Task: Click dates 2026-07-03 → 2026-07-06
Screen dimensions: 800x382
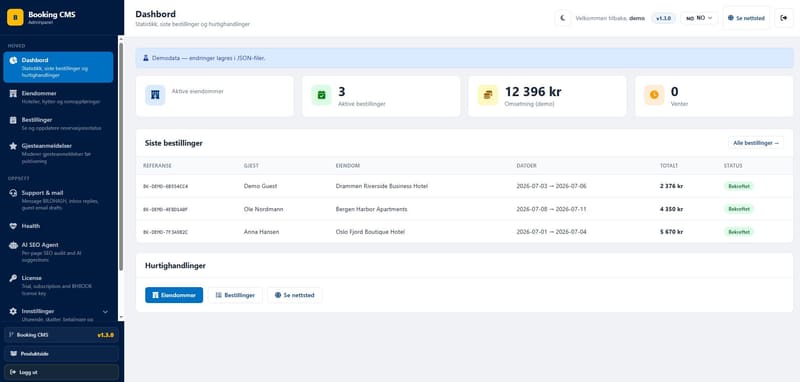Action: pyautogui.click(x=552, y=186)
